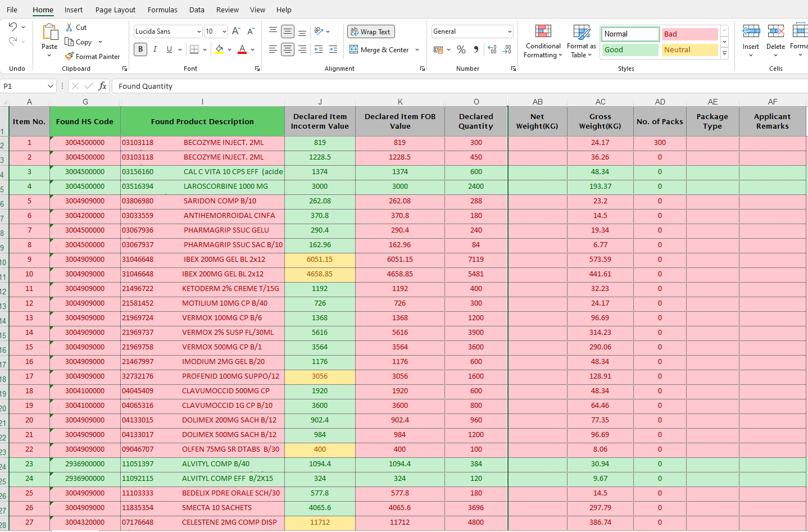Select cell LAROSCORBINE 1000 MG
Screen dimensions: 808x532
point(203,187)
